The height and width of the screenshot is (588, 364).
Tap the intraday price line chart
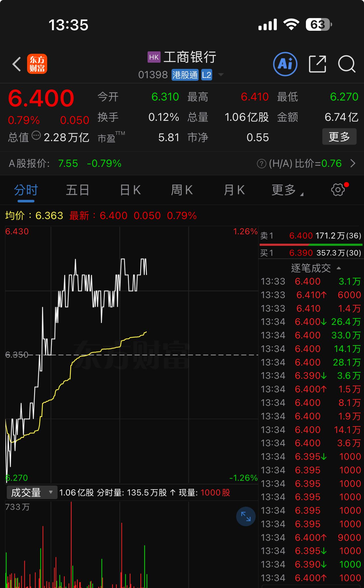pos(131,354)
